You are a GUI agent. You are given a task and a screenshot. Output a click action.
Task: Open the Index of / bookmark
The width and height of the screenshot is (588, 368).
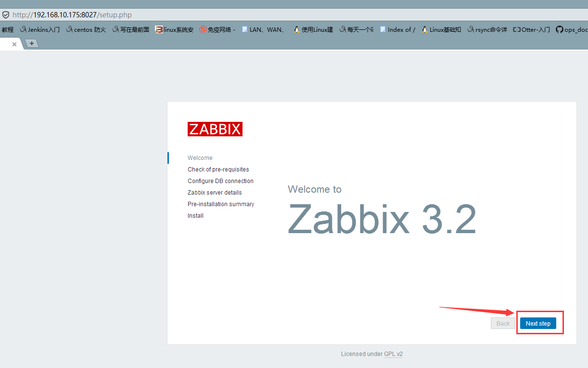[x=397, y=29]
